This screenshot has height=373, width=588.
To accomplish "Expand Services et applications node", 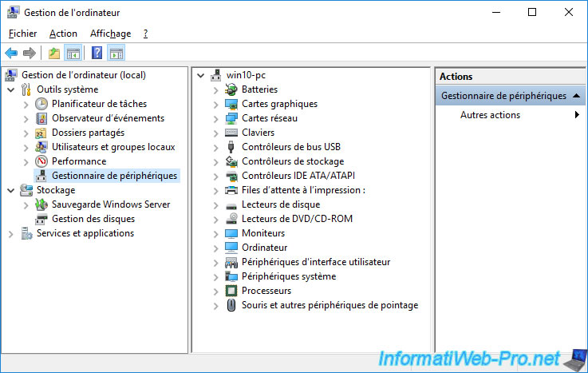I will pos(10,233).
